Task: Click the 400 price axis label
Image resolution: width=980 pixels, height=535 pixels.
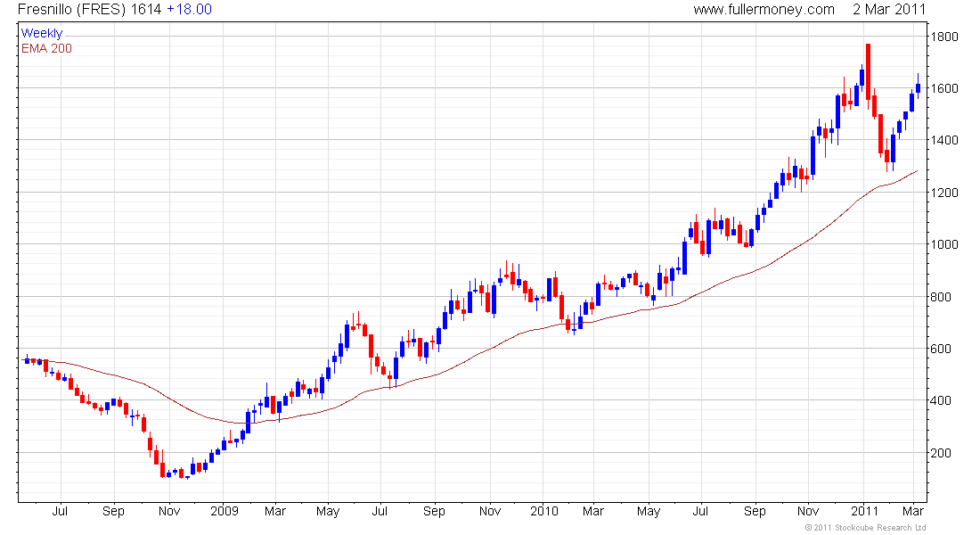Action: tap(942, 400)
